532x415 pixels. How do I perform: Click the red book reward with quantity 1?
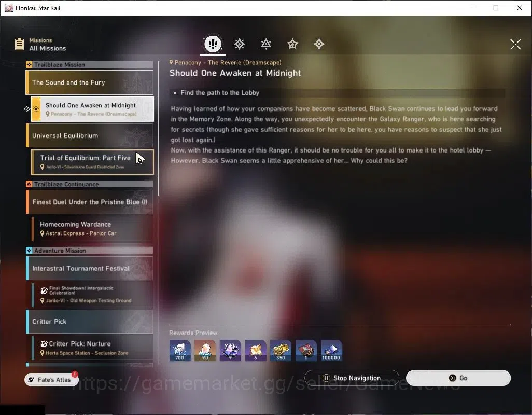click(306, 351)
